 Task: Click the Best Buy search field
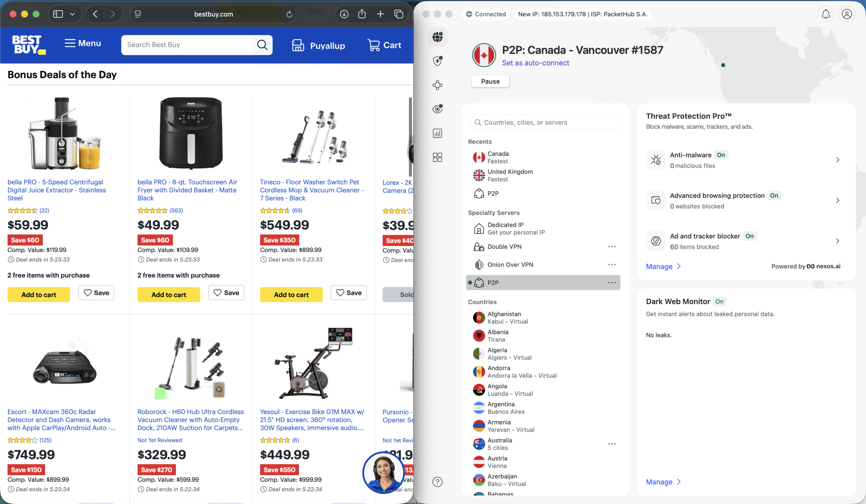tap(187, 45)
